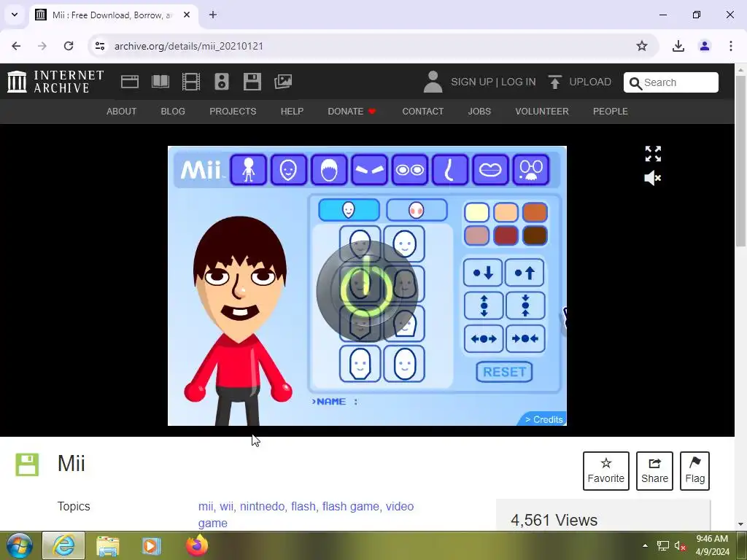Choose the bottom-right oval face shape

[404, 365]
